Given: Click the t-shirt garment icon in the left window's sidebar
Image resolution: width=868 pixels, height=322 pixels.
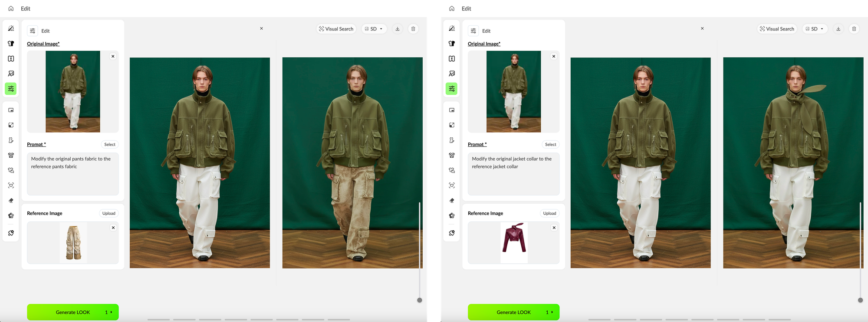Looking at the screenshot, I should pyautogui.click(x=11, y=43).
